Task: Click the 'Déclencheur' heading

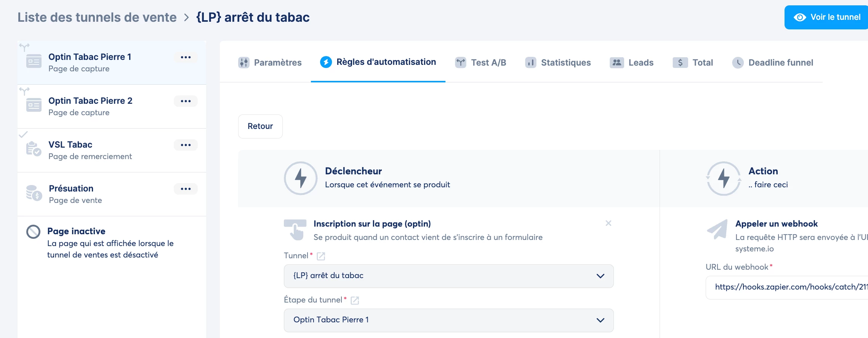Action: pyautogui.click(x=353, y=171)
